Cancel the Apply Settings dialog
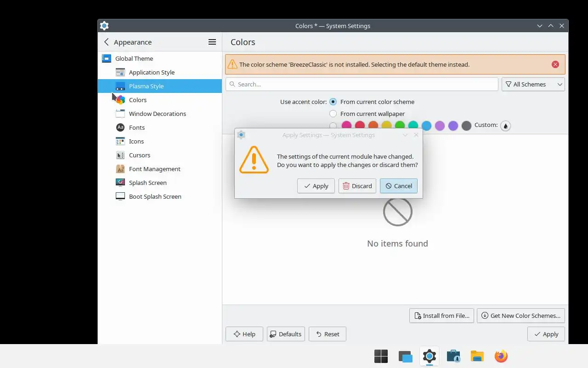Image resolution: width=588 pixels, height=368 pixels. tap(399, 186)
